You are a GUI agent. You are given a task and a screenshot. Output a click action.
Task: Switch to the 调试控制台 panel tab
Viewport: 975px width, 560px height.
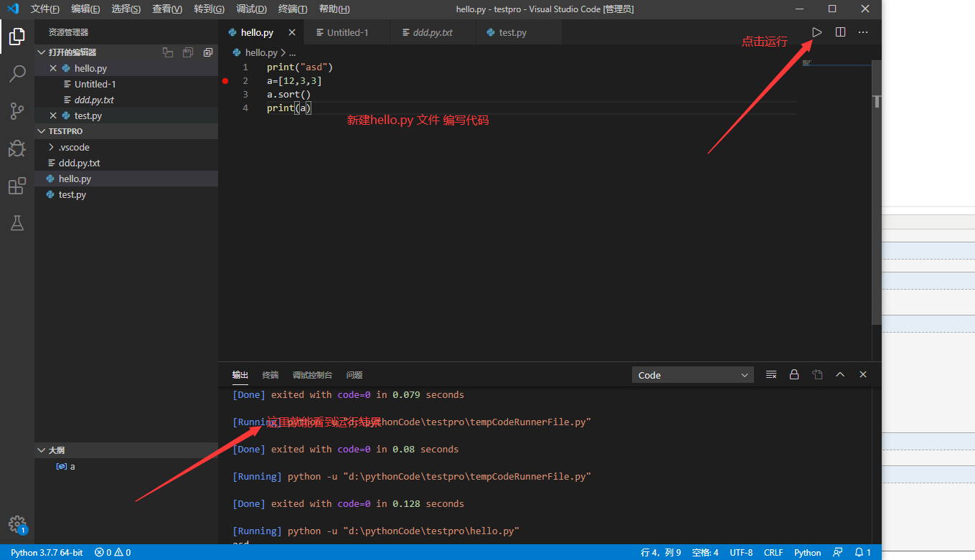pos(312,375)
